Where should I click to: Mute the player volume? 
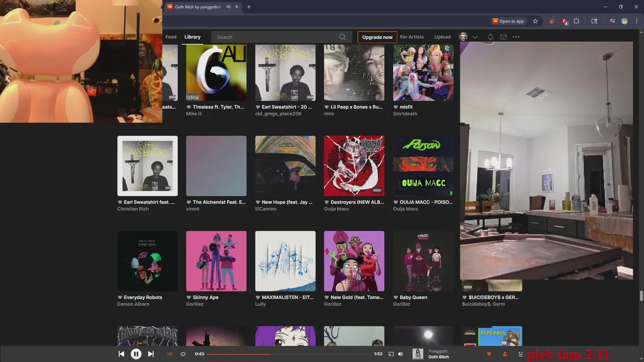pyautogui.click(x=400, y=354)
